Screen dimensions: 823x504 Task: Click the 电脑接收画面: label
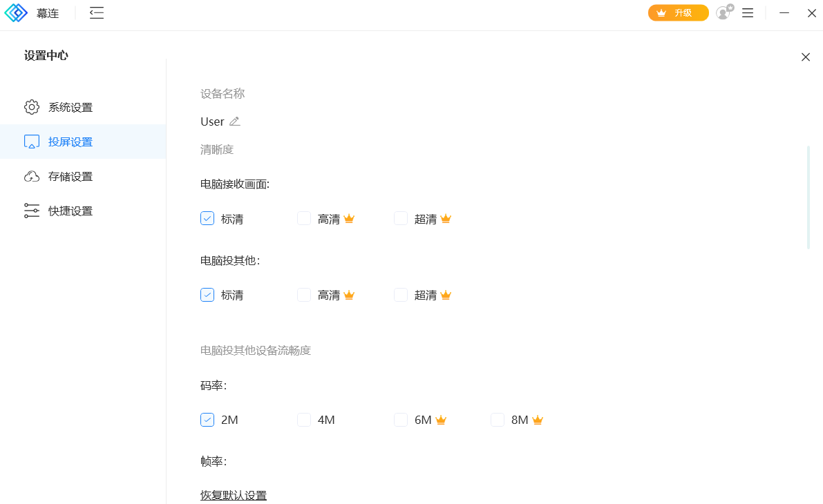(x=235, y=184)
